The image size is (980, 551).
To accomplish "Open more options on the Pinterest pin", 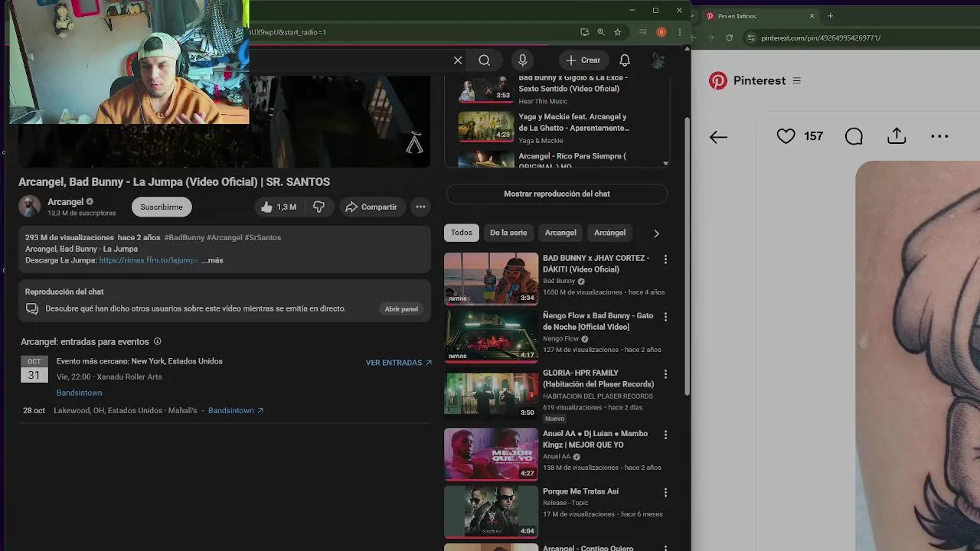I will (x=939, y=136).
